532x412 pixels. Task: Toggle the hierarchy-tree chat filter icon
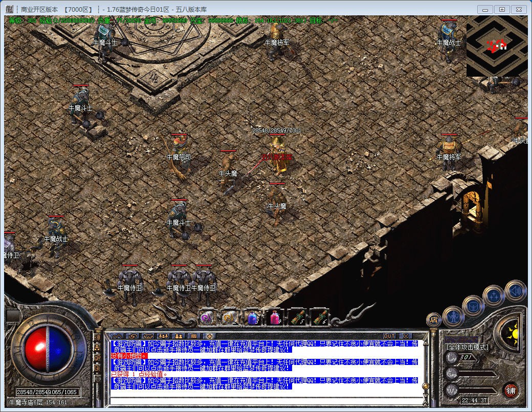[97, 348]
